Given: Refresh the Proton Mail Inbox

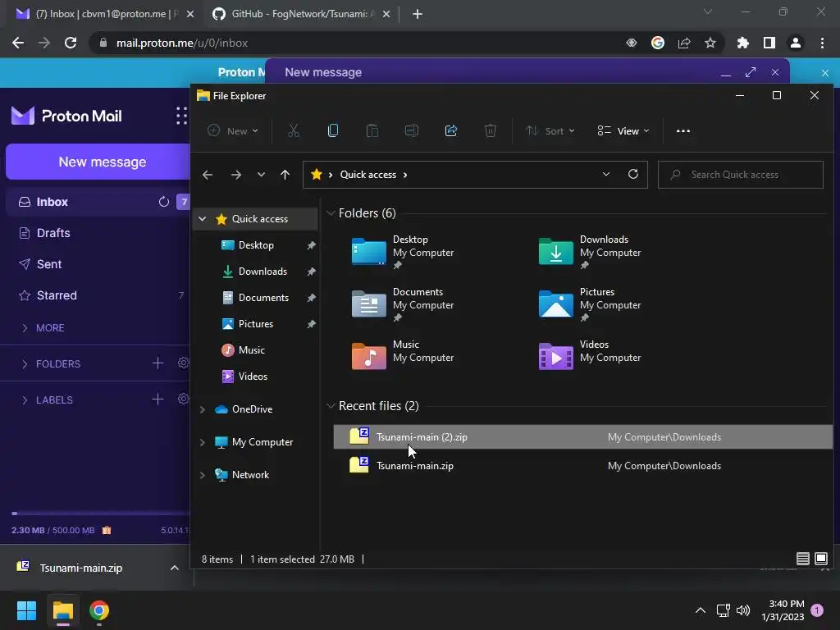Looking at the screenshot, I should [x=164, y=202].
